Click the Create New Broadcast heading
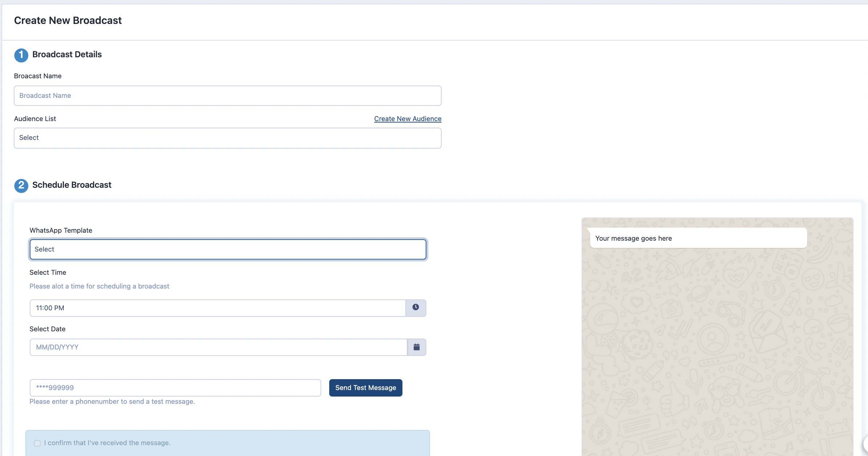The width and height of the screenshot is (868, 456). pyautogui.click(x=68, y=20)
